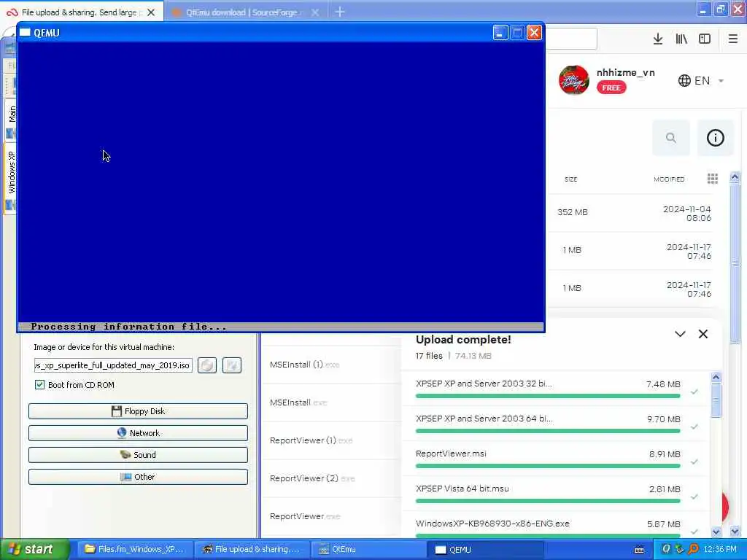Screen dimensions: 747x560
Task: Click the MODIFIED column header
Action: coord(669,179)
